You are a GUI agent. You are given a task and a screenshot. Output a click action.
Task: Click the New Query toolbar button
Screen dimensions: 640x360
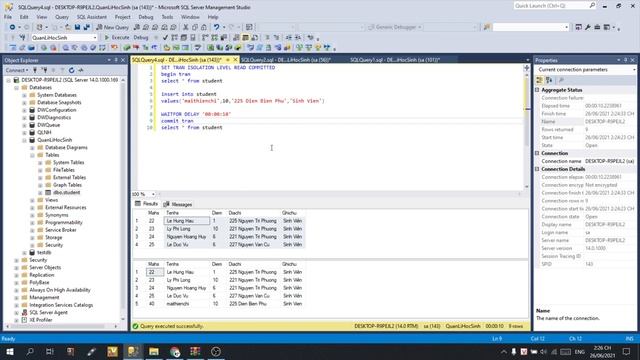pyautogui.click(x=112, y=27)
